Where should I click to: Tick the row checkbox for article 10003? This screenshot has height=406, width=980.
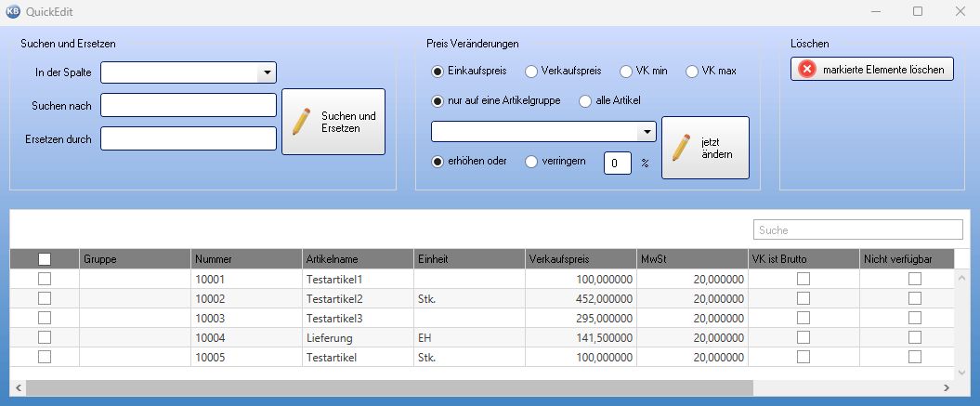click(x=45, y=318)
